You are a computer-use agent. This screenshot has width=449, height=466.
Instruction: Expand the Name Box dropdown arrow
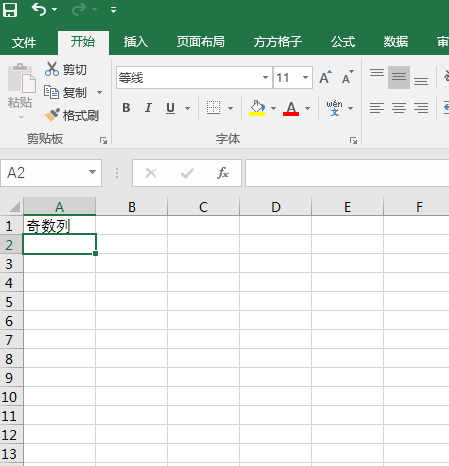(92, 172)
